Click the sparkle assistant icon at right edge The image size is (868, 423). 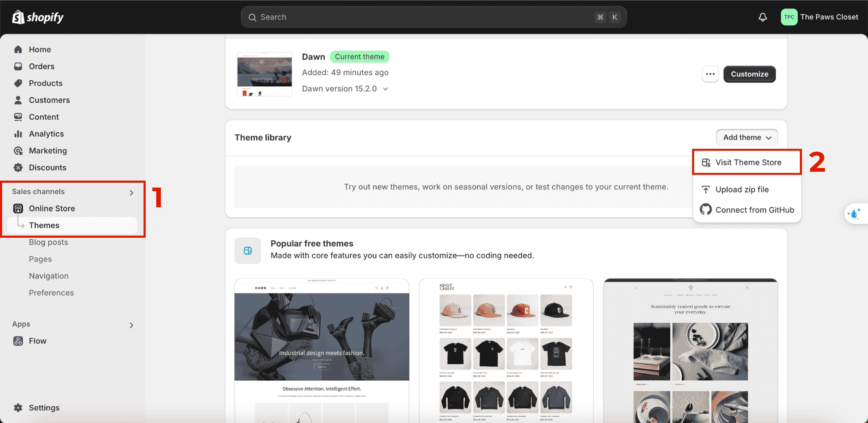tap(854, 214)
